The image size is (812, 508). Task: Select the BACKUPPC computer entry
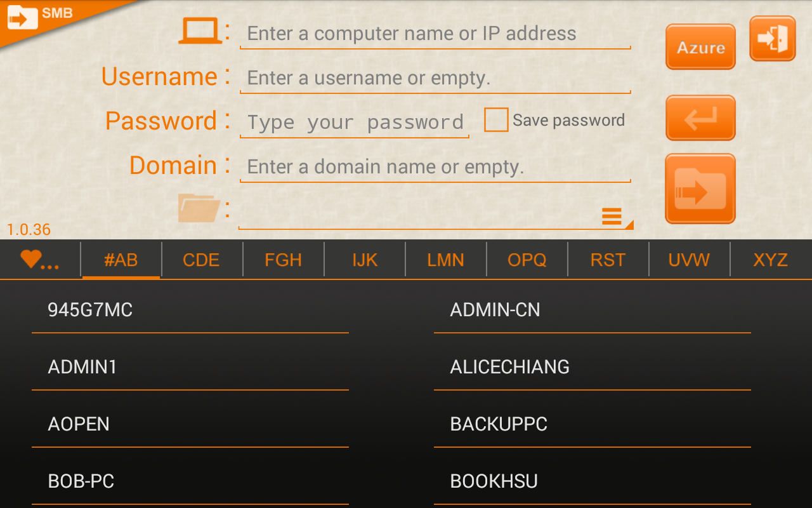click(593, 424)
